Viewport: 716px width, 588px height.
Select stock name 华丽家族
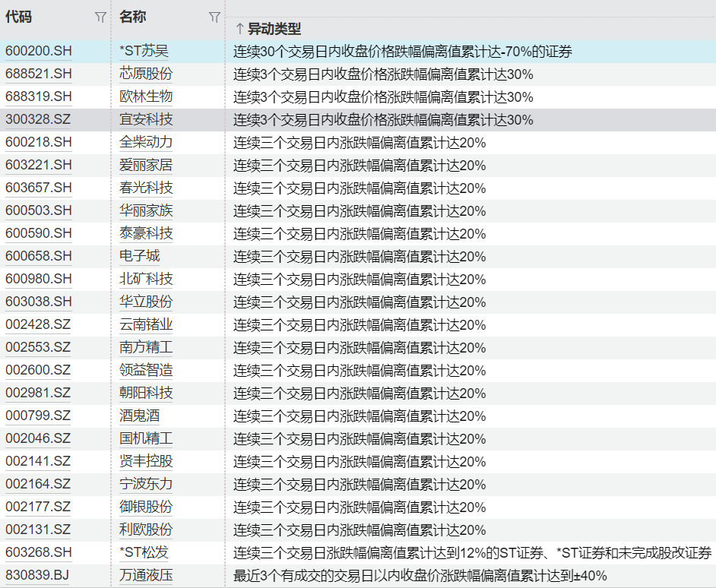[146, 211]
